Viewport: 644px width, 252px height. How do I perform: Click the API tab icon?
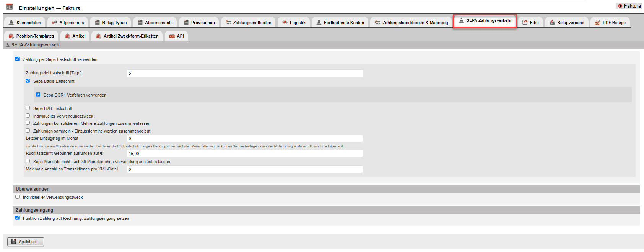coord(172,36)
